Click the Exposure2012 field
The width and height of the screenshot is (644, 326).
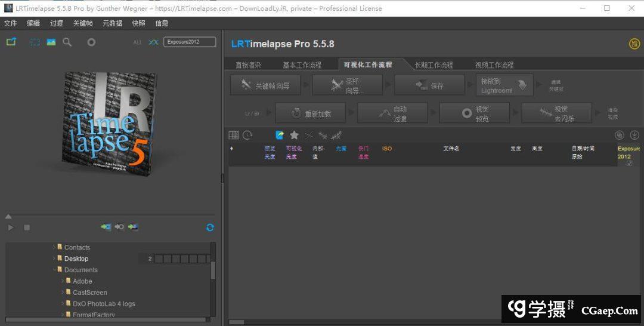click(x=190, y=42)
